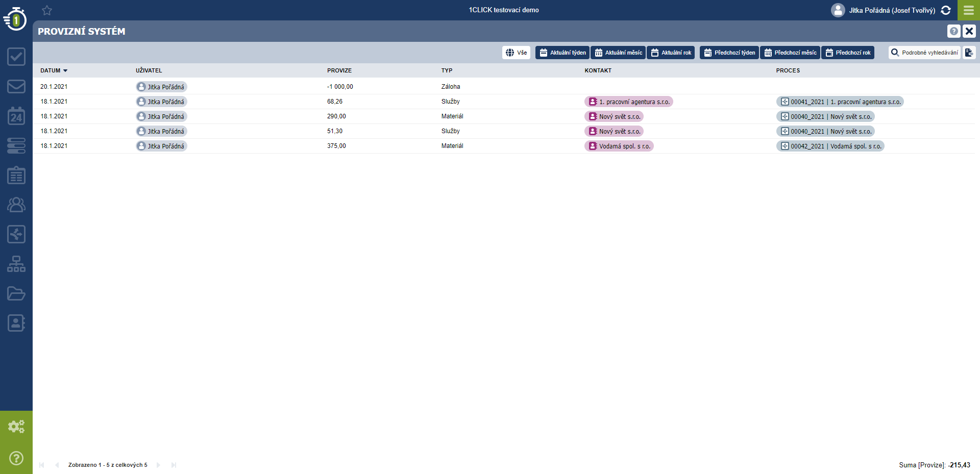The width and height of the screenshot is (980, 474).
Task: Filter by Aktuální rok
Action: pos(671,53)
